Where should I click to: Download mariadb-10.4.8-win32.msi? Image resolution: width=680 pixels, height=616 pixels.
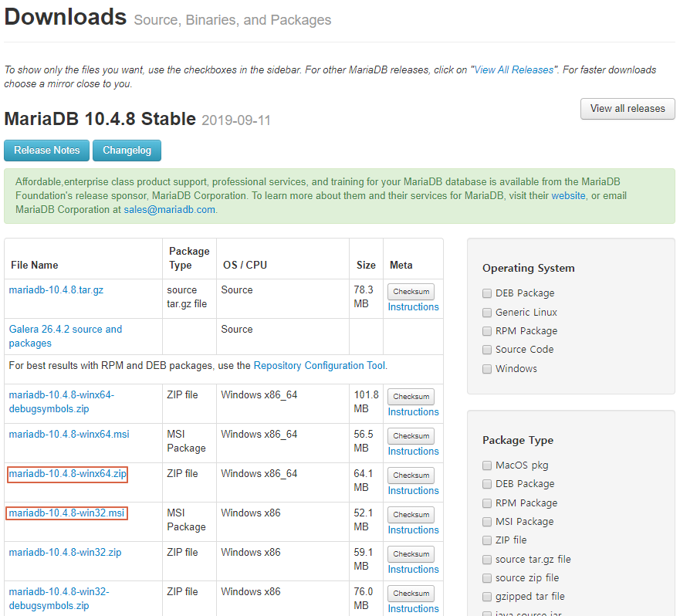click(x=67, y=513)
